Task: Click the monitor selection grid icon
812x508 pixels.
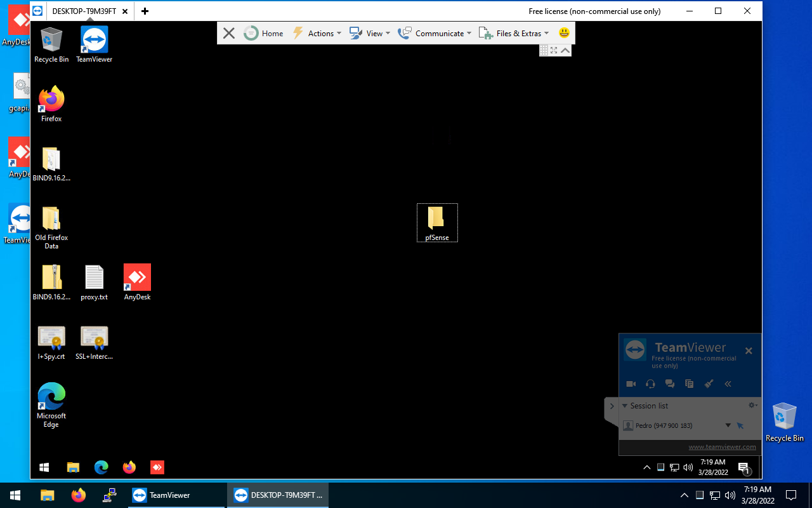Action: tap(544, 50)
